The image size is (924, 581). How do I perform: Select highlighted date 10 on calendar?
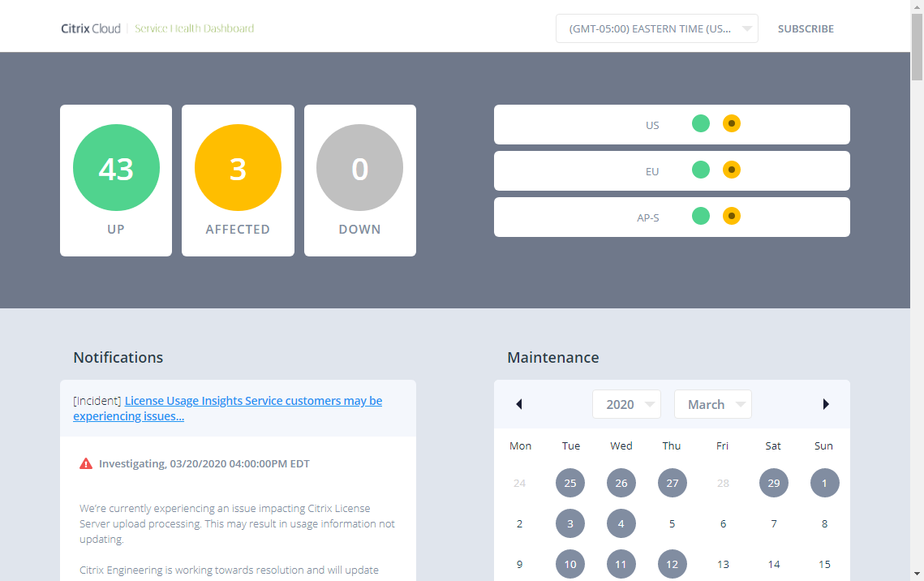click(x=570, y=564)
